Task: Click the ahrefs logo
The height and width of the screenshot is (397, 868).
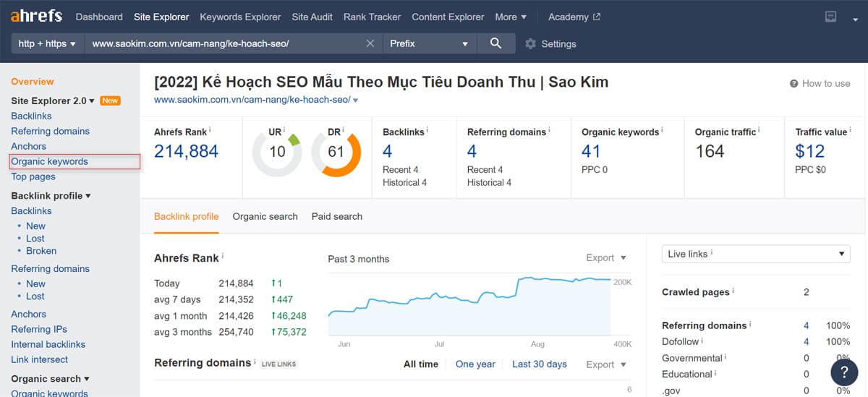Action: (x=36, y=16)
